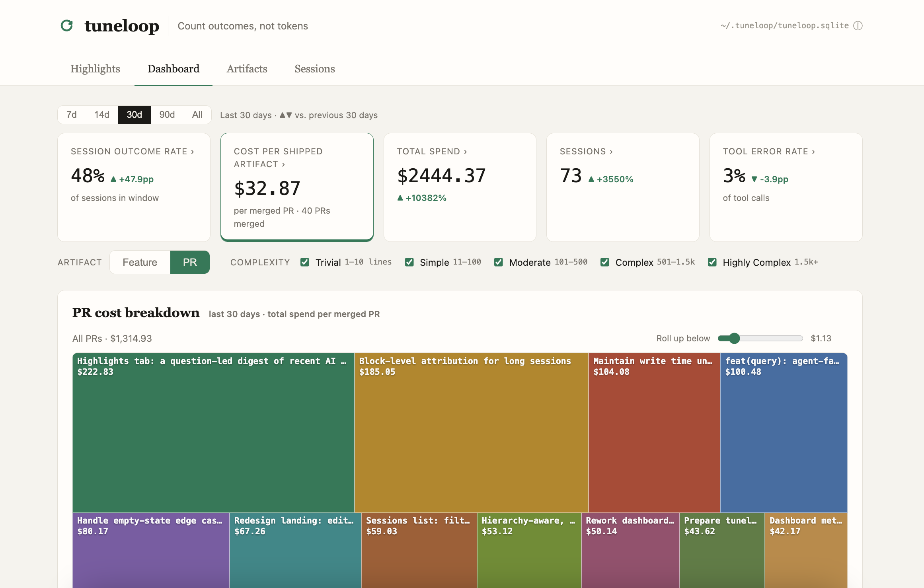Select the 7d time range
This screenshot has height=588, width=924.
click(x=72, y=115)
